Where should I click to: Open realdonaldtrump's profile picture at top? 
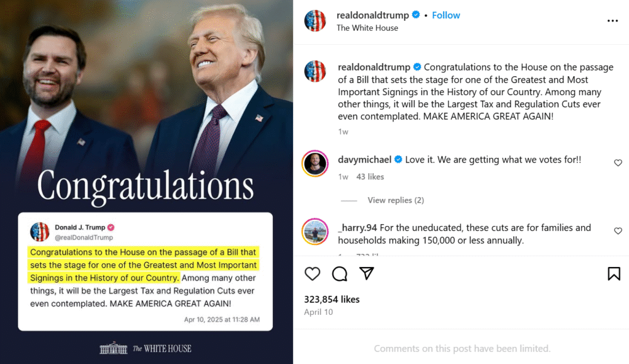click(315, 21)
